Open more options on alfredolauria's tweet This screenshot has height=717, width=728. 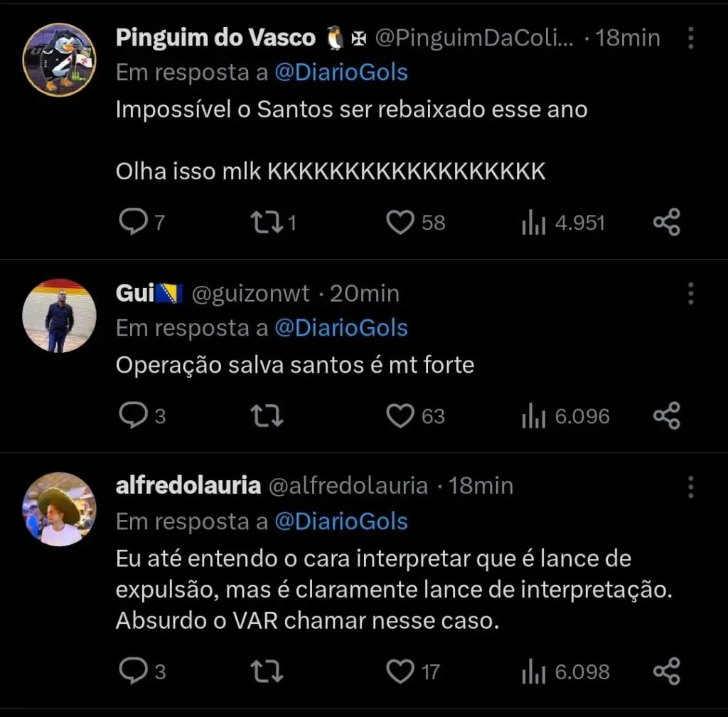click(690, 487)
